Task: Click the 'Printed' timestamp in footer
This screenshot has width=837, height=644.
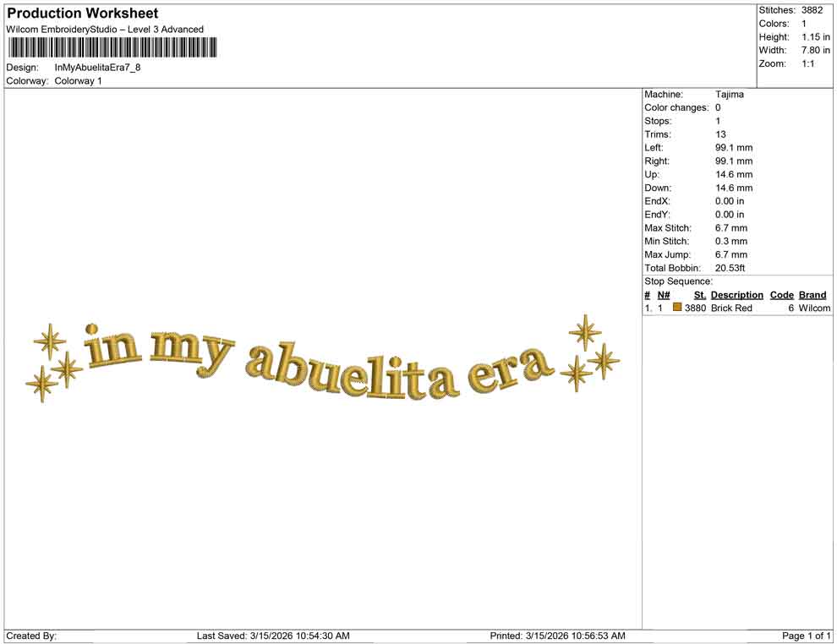Action: 557,636
